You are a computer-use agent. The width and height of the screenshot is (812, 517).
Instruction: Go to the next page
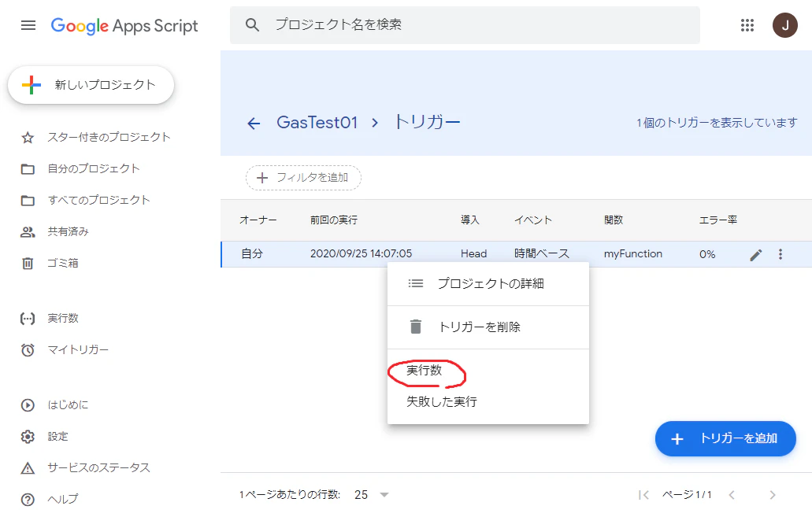pos(772,495)
